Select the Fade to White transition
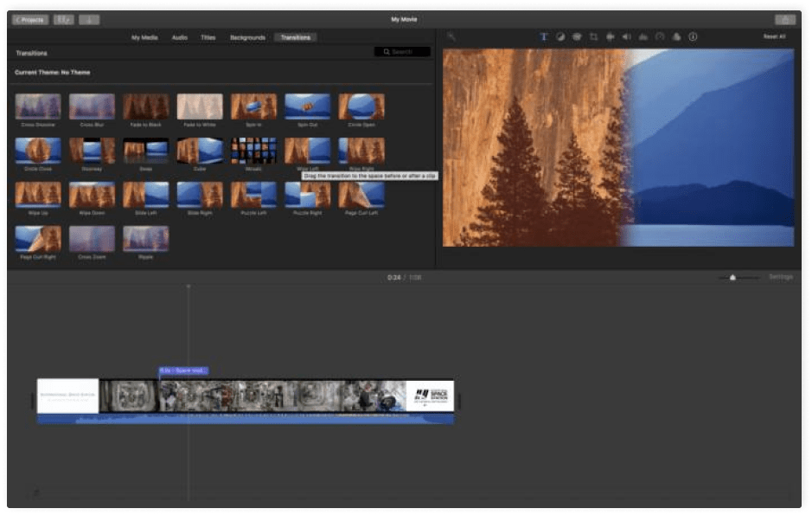Viewport: 812px width, 515px height. pyautogui.click(x=200, y=106)
